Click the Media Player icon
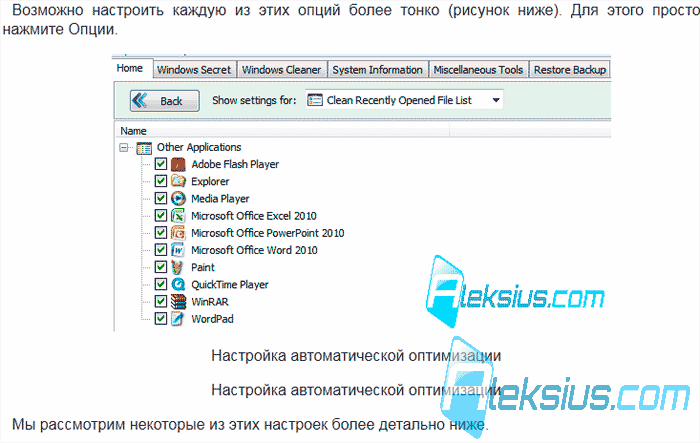The height and width of the screenshot is (443, 700). tap(178, 198)
